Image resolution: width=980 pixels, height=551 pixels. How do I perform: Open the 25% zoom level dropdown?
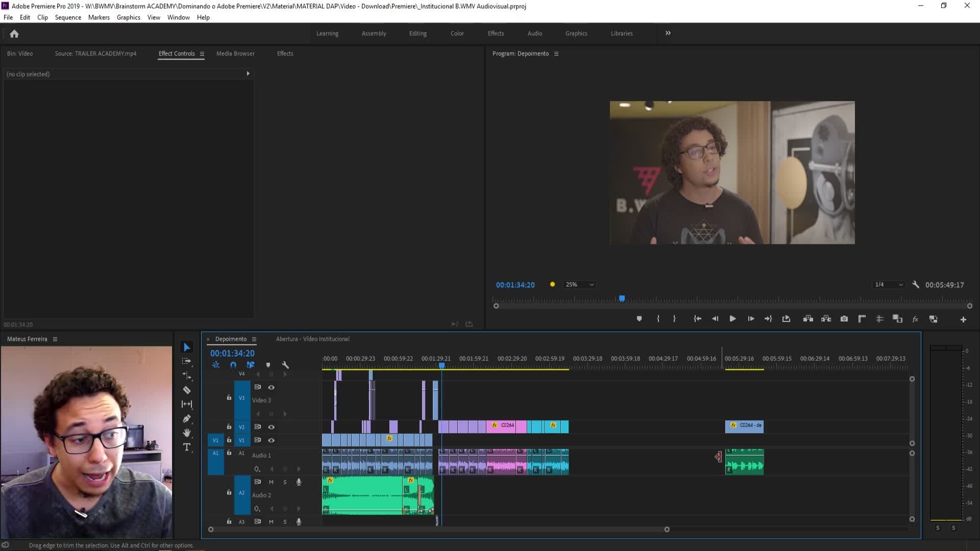579,285
